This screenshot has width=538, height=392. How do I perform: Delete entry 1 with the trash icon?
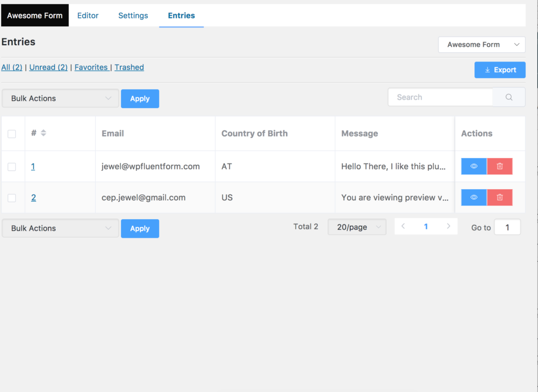(500, 166)
